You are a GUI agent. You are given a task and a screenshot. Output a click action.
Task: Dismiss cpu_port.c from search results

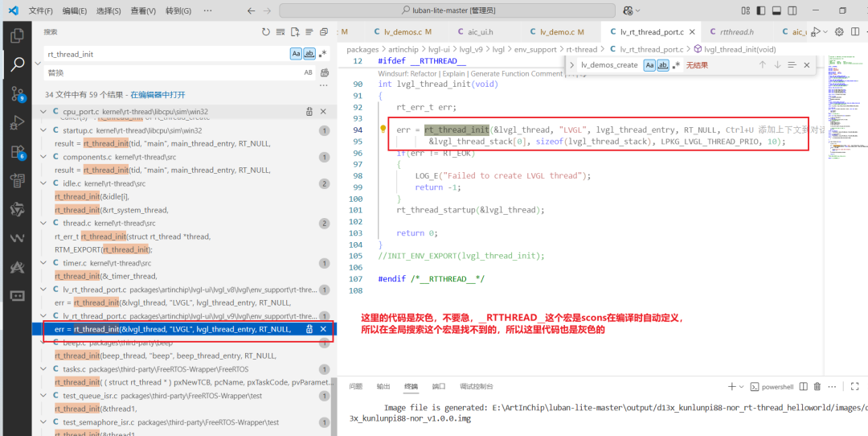click(323, 111)
